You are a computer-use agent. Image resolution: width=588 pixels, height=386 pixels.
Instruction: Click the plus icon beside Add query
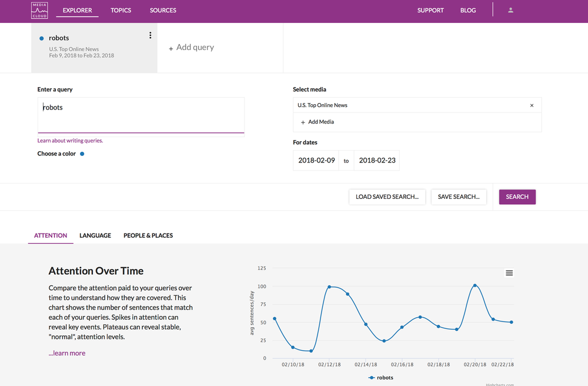[x=171, y=48]
